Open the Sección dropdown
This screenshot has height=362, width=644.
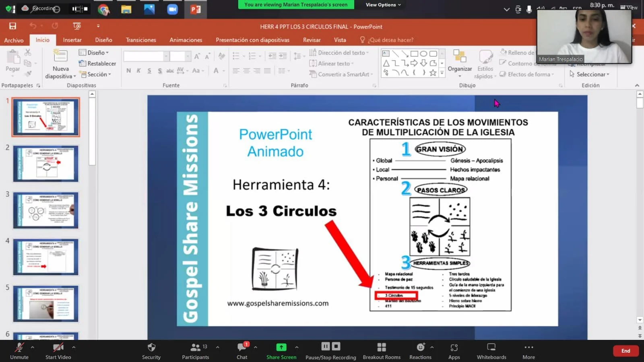[x=95, y=74]
